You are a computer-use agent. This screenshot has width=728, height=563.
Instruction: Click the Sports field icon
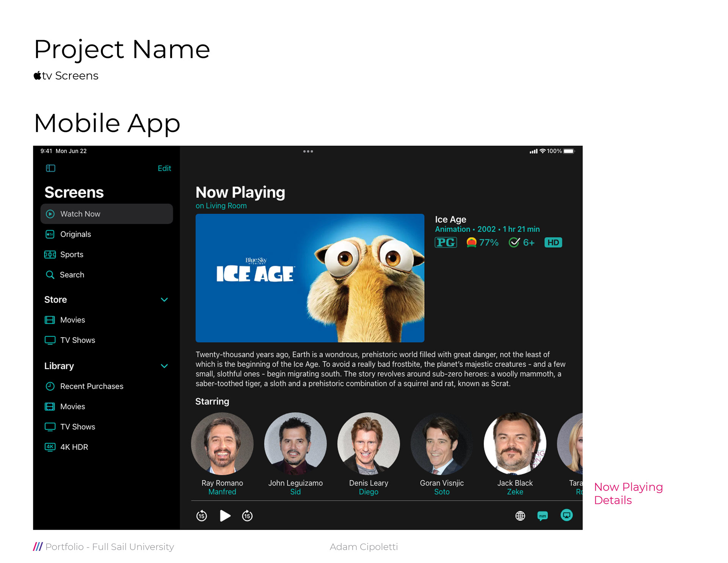click(50, 255)
